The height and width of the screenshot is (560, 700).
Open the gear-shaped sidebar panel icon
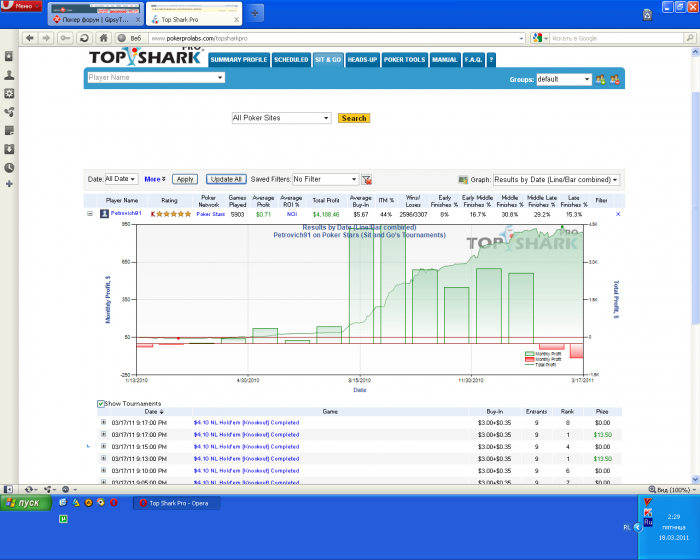(9, 93)
